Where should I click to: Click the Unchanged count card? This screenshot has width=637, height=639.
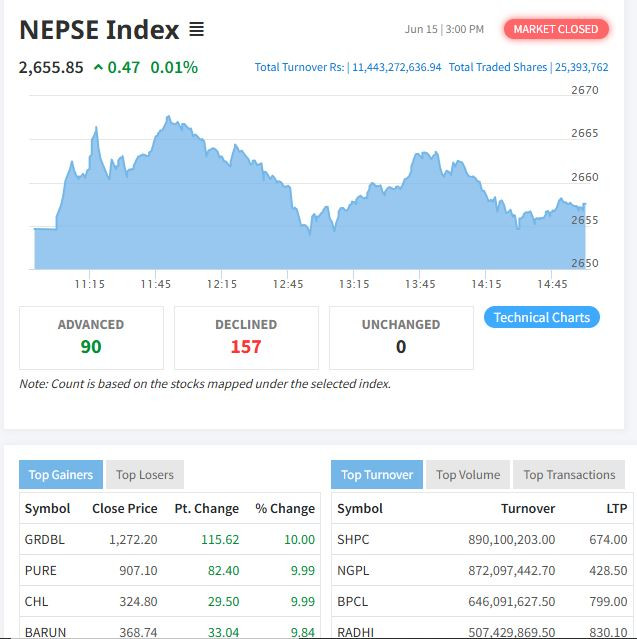pyautogui.click(x=401, y=337)
